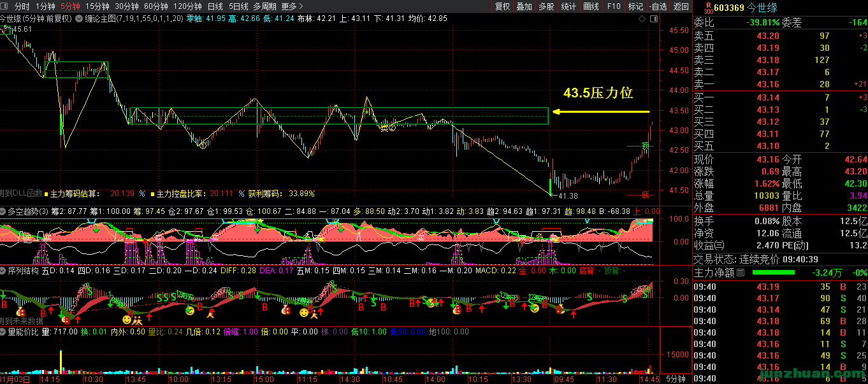Click the 卖二 price 43.17
868x384 pixels.
coord(768,72)
